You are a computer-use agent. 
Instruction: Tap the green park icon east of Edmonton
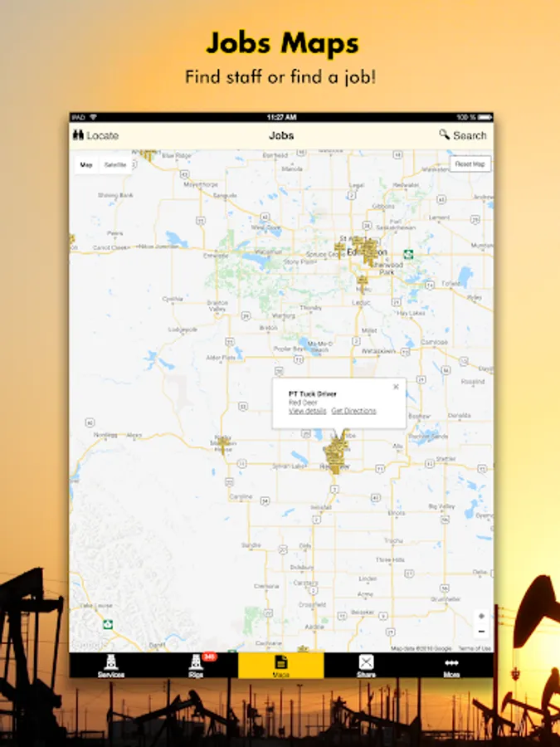408,255
